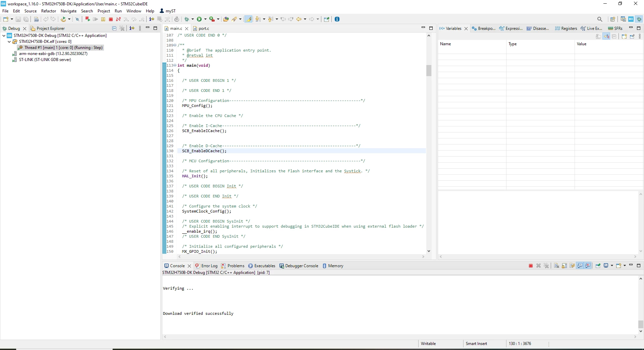
Task: Collapse the comment fold marker at line 109
Action: (x=175, y=45)
